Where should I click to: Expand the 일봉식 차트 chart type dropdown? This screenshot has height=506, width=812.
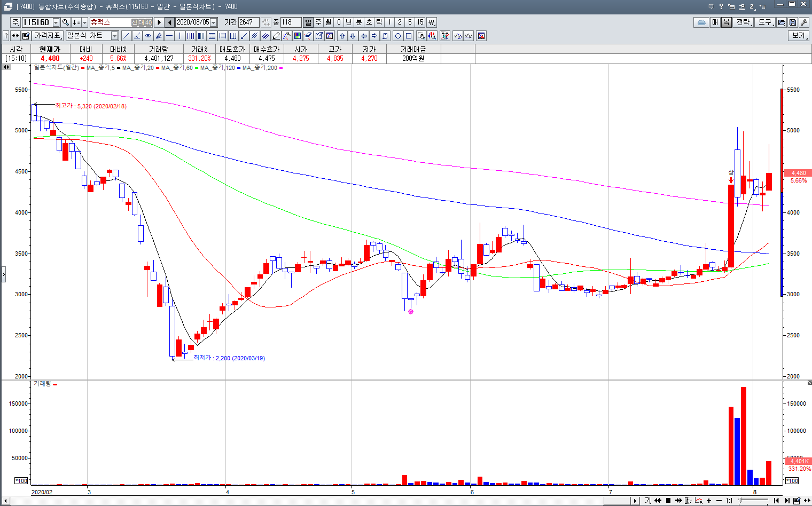[114, 36]
